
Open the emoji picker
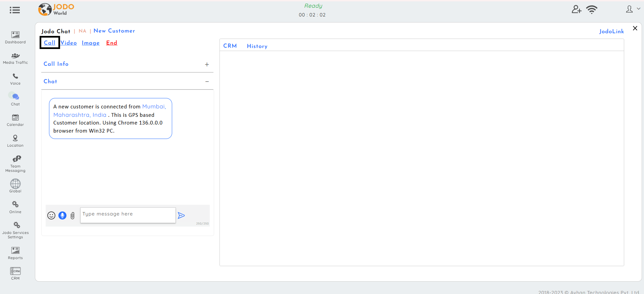coord(51,215)
